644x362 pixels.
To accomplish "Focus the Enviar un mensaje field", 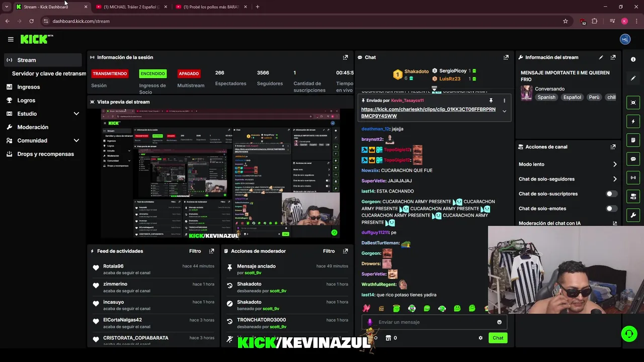I will click(x=434, y=322).
